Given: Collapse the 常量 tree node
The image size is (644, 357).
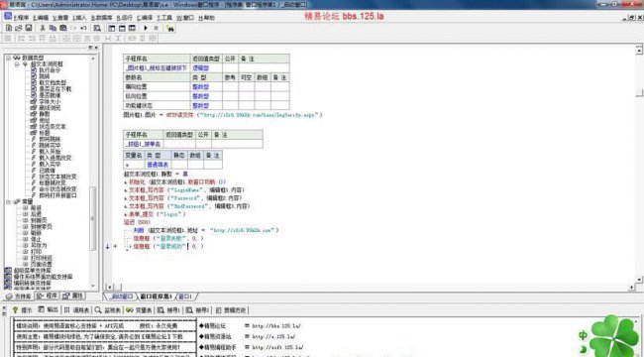Looking at the screenshot, I should pos(8,202).
